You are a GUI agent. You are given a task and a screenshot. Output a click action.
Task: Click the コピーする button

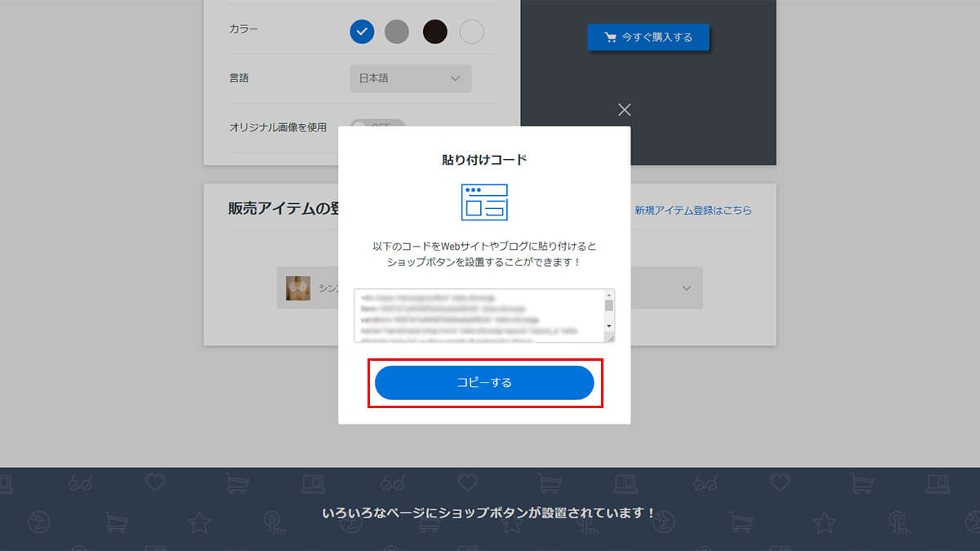(x=484, y=383)
